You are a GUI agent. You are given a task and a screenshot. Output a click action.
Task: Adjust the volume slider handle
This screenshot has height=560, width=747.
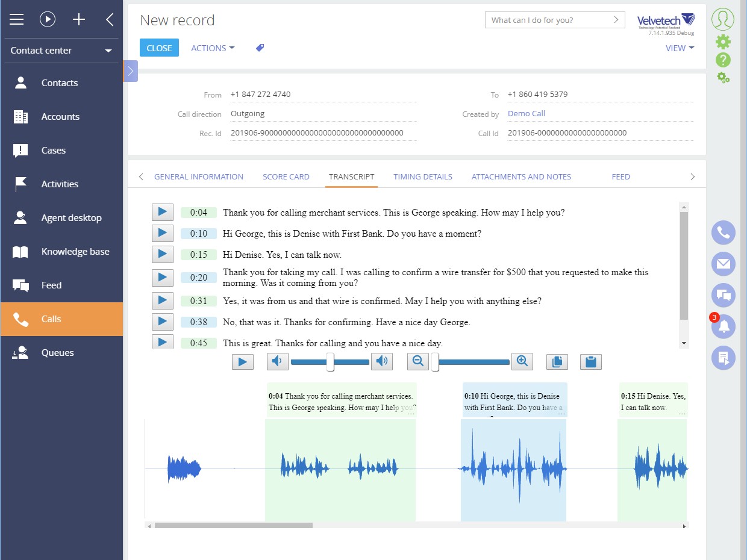[330, 361]
